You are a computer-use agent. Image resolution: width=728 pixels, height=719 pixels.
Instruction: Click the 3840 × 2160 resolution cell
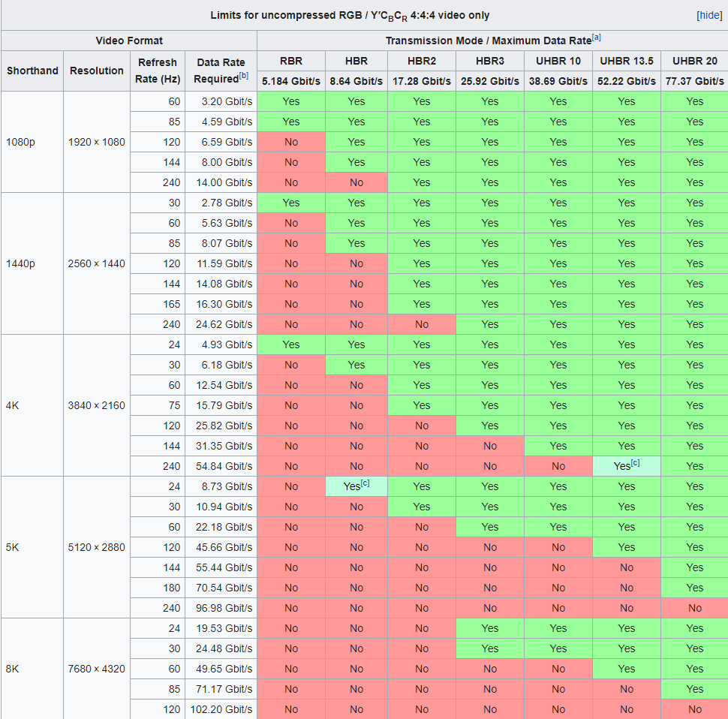click(x=97, y=405)
